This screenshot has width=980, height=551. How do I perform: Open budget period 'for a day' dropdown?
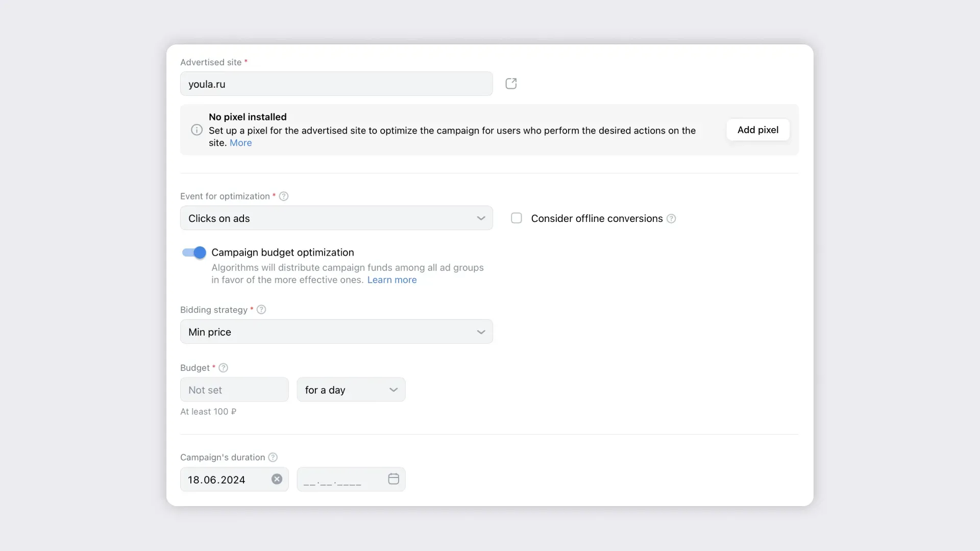pos(351,390)
